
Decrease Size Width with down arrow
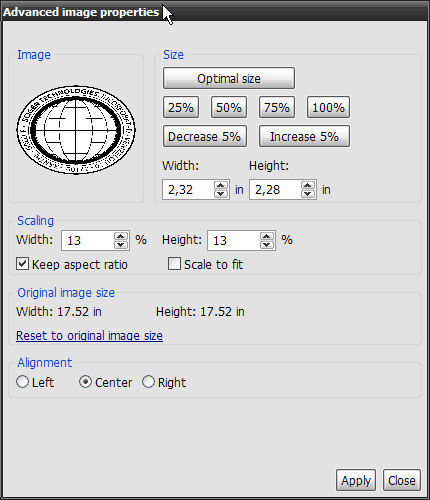point(221,194)
